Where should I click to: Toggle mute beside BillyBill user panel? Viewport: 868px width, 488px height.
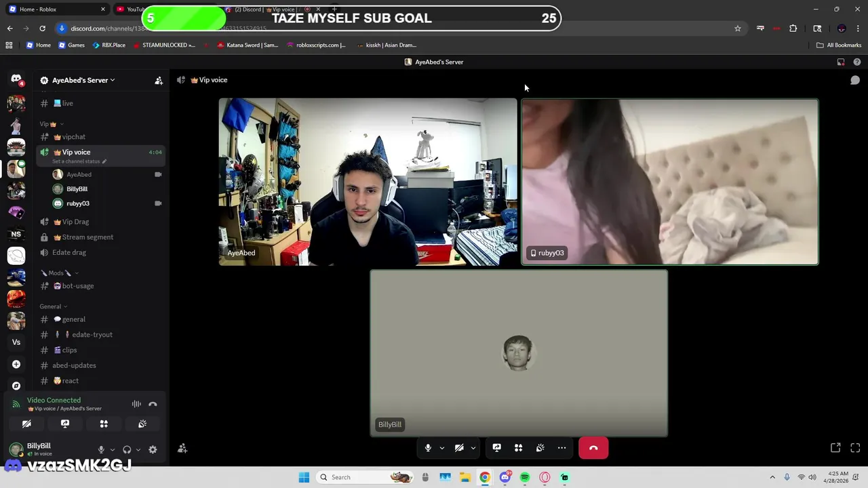pyautogui.click(x=101, y=449)
